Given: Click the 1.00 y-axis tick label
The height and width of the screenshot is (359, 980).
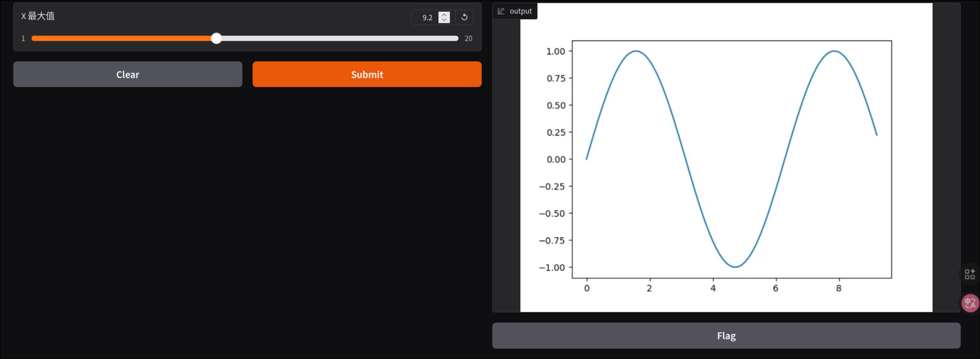Looking at the screenshot, I should pyautogui.click(x=555, y=51).
